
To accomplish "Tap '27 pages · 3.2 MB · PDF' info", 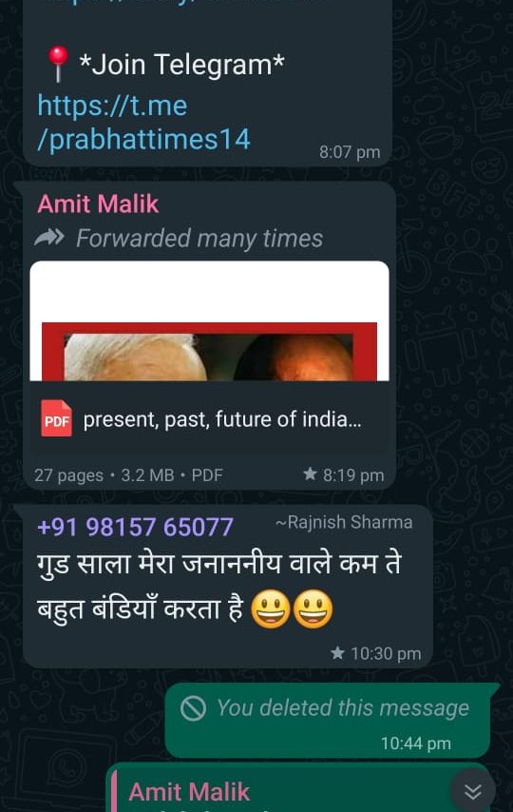I will [128, 474].
